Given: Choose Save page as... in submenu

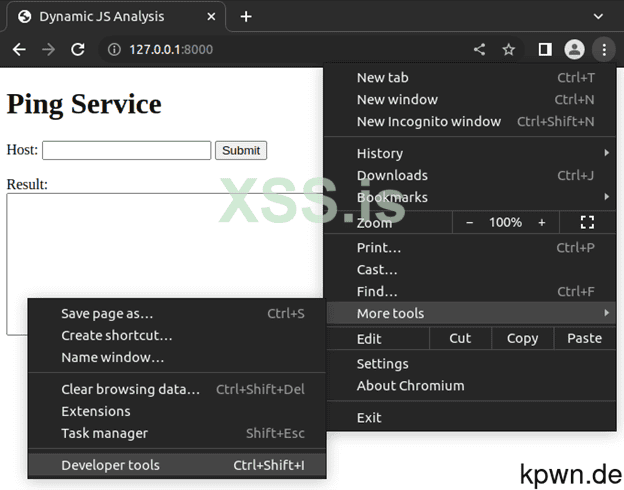Looking at the screenshot, I should [x=177, y=314].
